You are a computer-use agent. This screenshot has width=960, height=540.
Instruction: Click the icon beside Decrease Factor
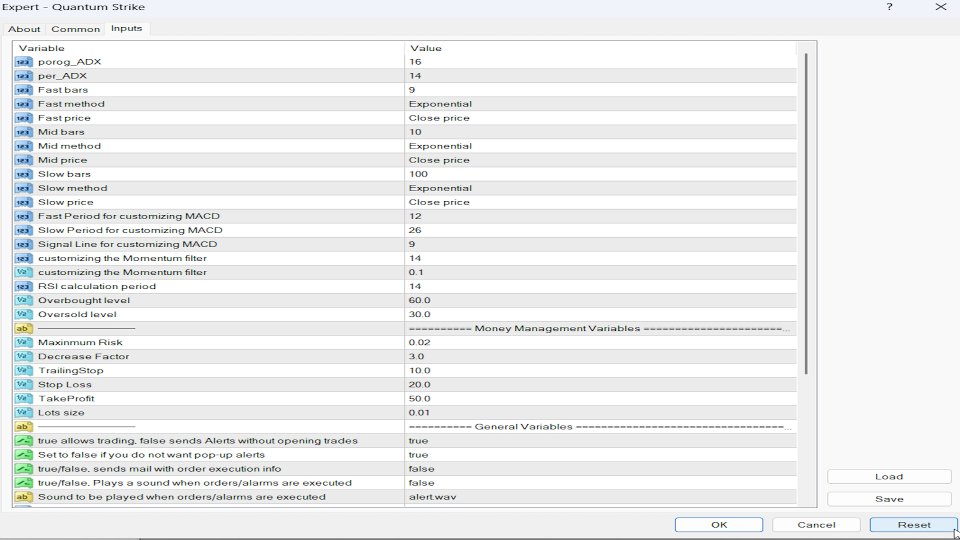[23, 357]
